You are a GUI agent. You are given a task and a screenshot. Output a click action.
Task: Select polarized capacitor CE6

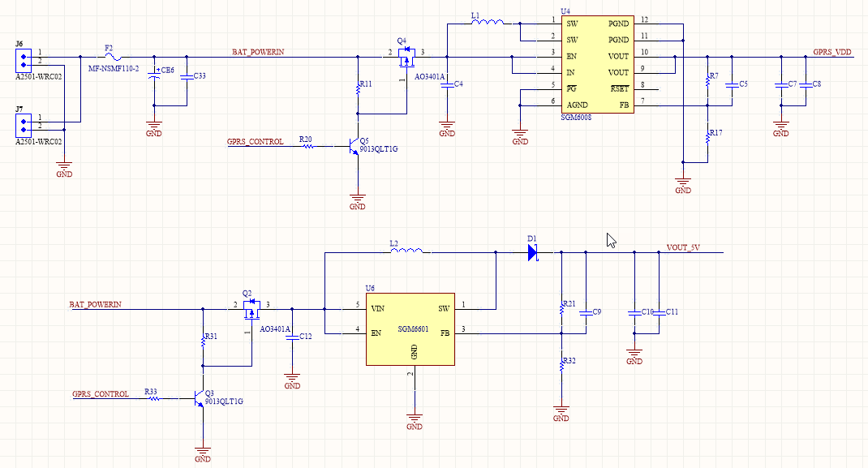[x=154, y=76]
